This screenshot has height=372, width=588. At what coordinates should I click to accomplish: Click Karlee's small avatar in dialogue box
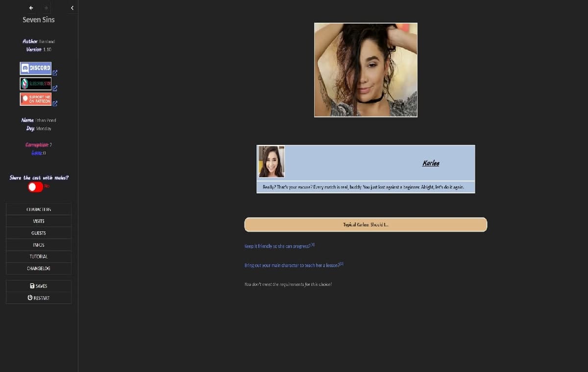(x=271, y=162)
